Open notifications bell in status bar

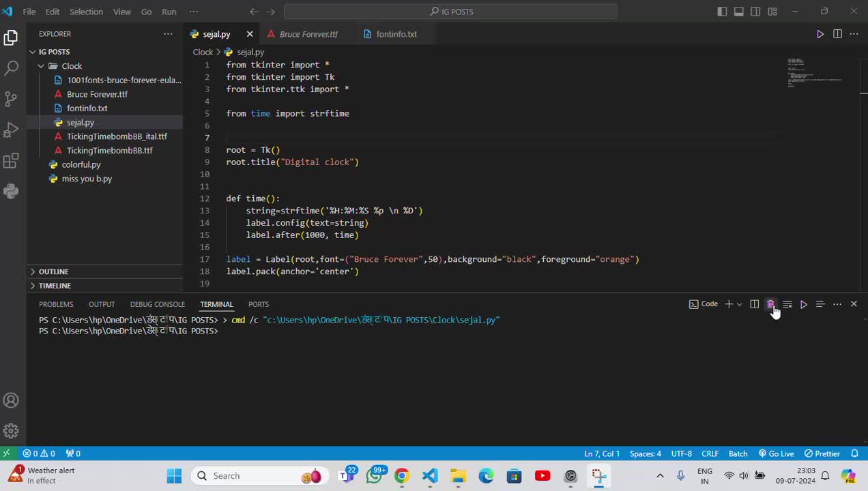coord(854,453)
